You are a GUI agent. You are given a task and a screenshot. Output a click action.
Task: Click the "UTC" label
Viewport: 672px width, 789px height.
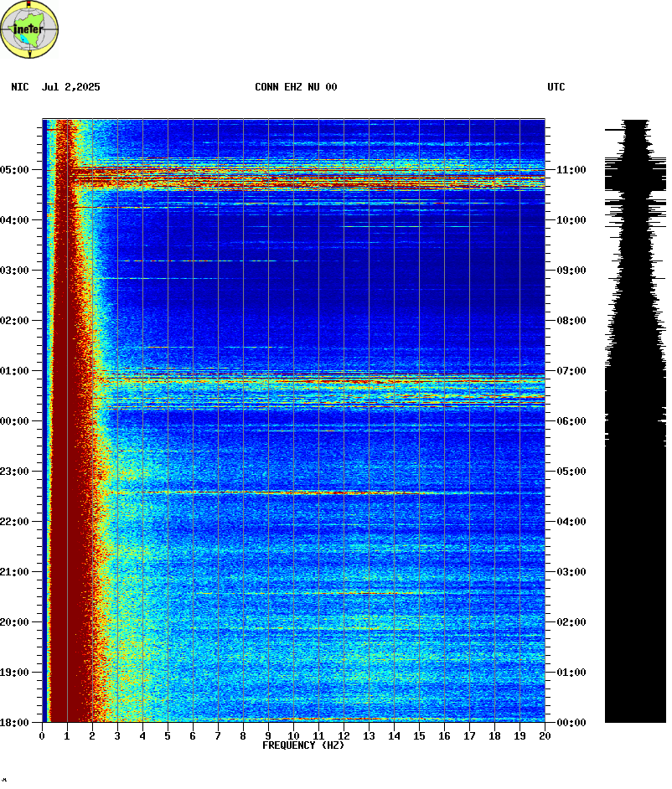pos(556,87)
